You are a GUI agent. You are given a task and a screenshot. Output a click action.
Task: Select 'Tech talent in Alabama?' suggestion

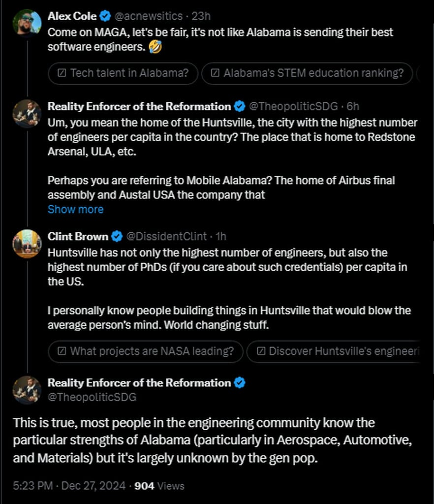[x=123, y=73]
